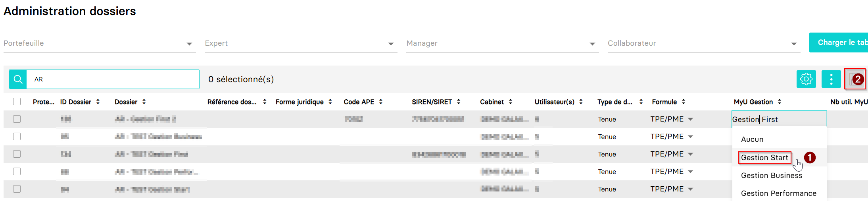The height and width of the screenshot is (201, 868).
Task: Open the settings gear icon
Action: coord(806,79)
